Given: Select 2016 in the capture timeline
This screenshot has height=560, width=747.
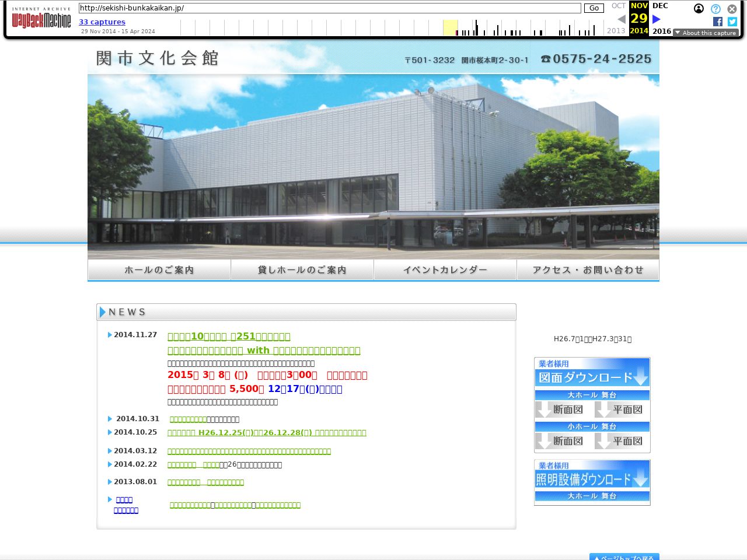Looking at the screenshot, I should point(662,32).
